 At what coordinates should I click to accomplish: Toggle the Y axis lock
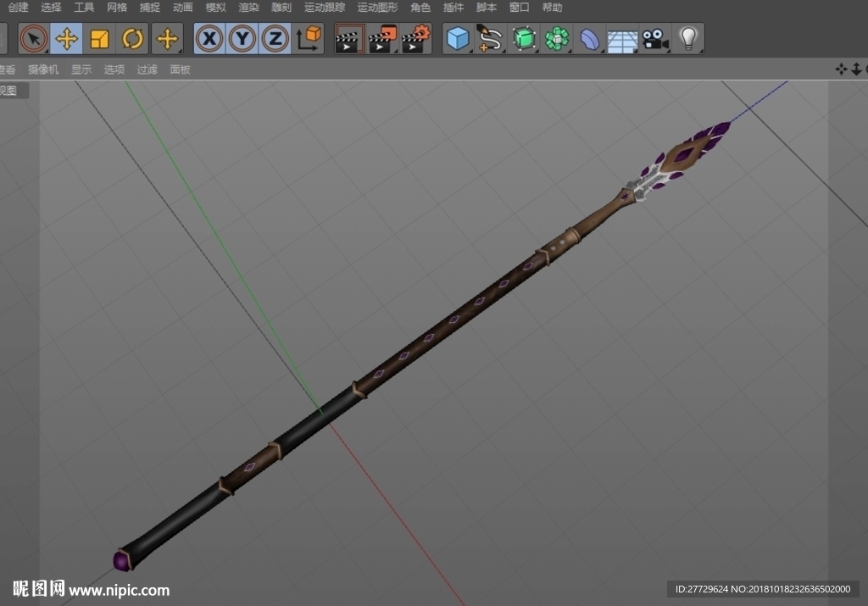click(242, 39)
